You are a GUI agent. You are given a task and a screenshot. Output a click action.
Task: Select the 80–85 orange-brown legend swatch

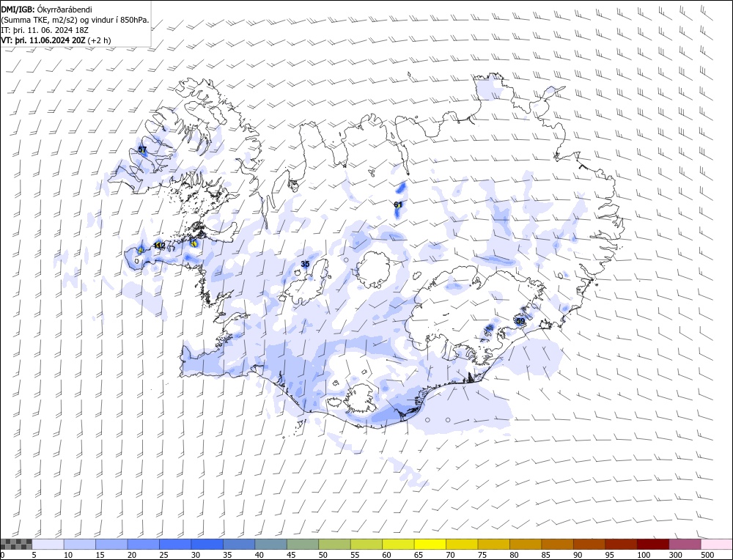[x=526, y=544]
